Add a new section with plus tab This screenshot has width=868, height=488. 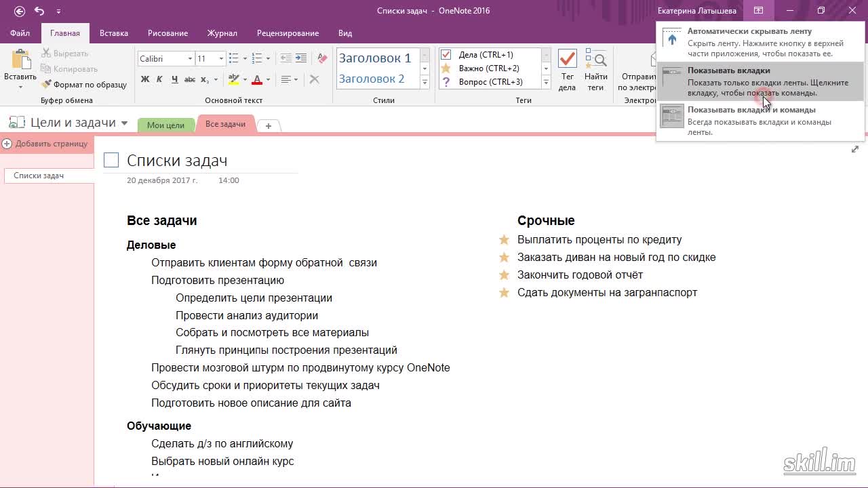click(269, 126)
